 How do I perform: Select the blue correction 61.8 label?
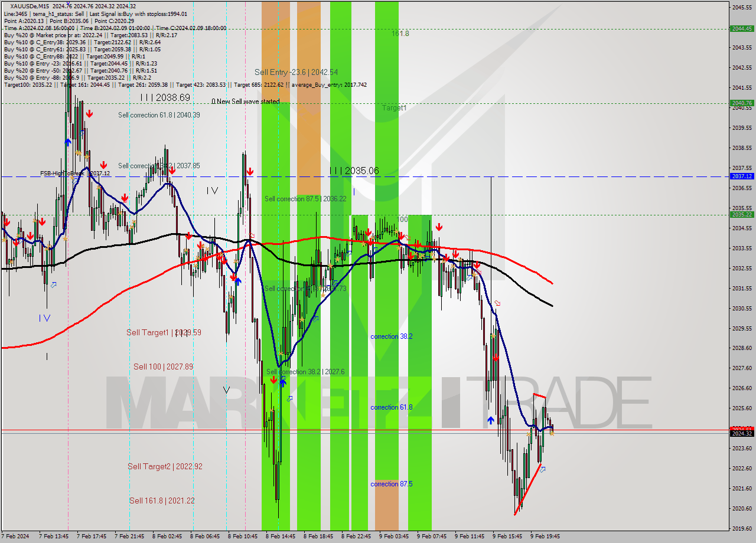coord(391,407)
